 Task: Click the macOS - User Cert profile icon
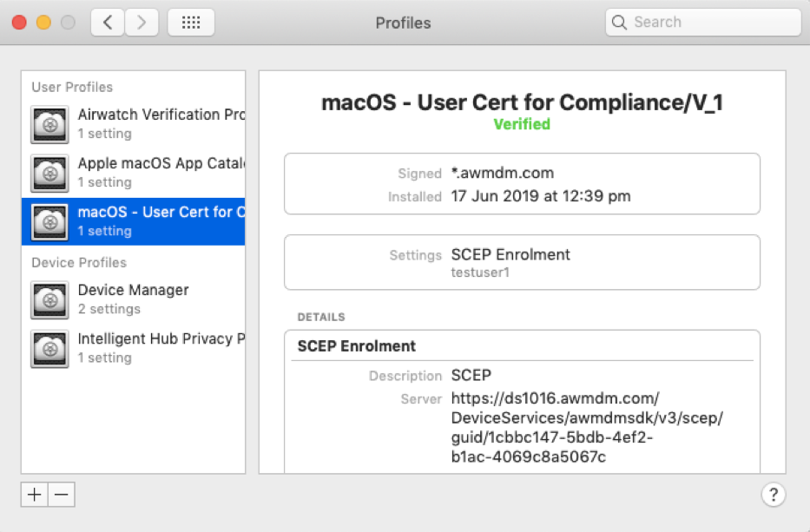(49, 221)
